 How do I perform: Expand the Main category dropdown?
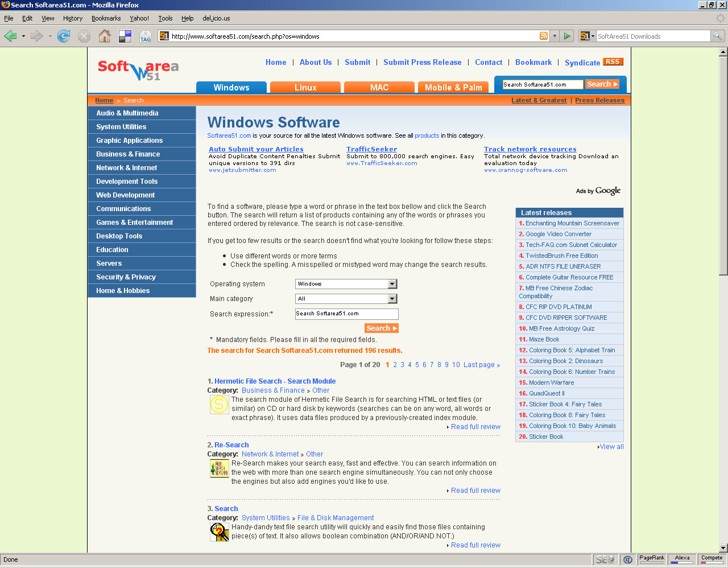pos(392,299)
